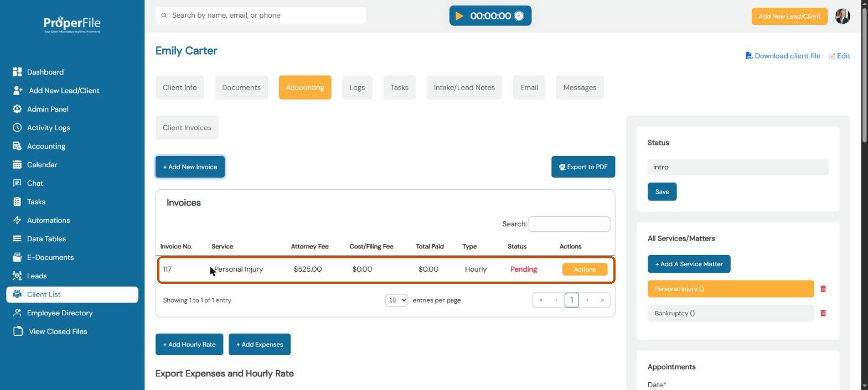Screen dimensions: 868x390
Task: Click the Add Hourly Rate button
Action: [189, 345]
